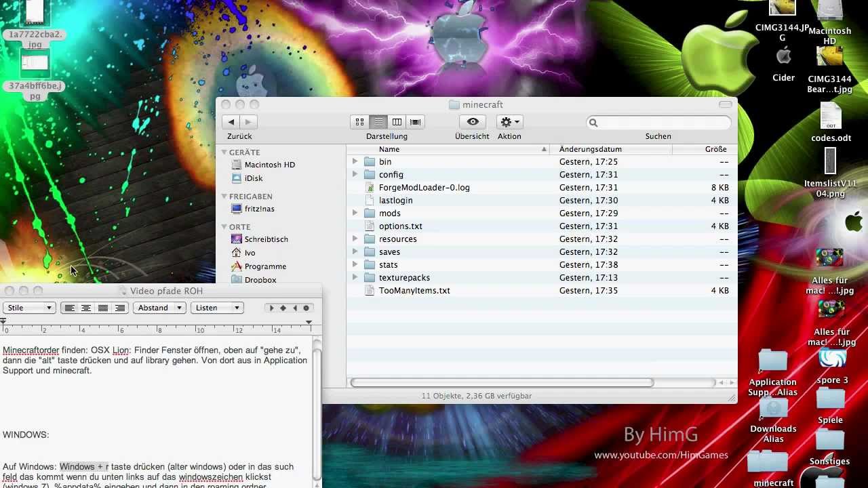The image size is (868, 488).
Task: Select iDisk in sidebar
Action: 254,178
